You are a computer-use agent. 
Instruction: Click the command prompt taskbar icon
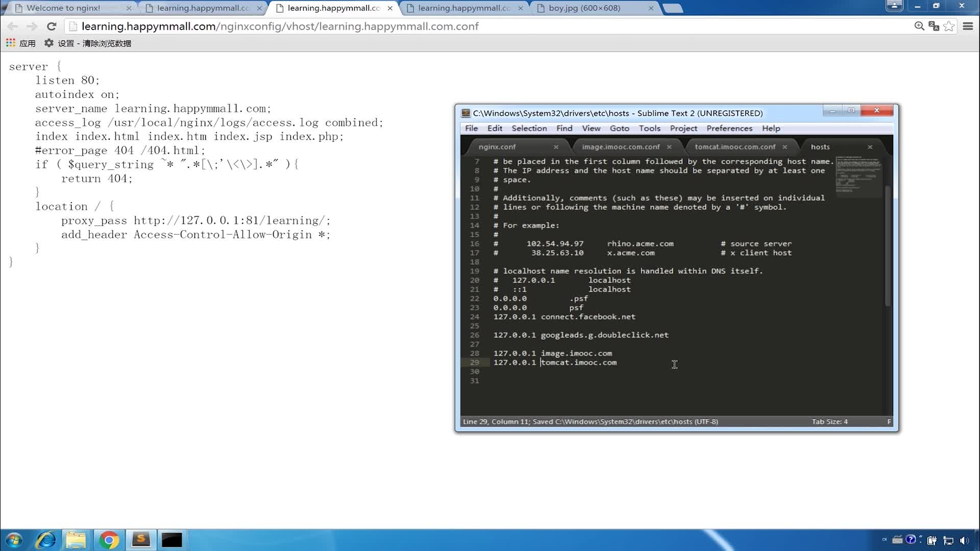[x=172, y=540]
